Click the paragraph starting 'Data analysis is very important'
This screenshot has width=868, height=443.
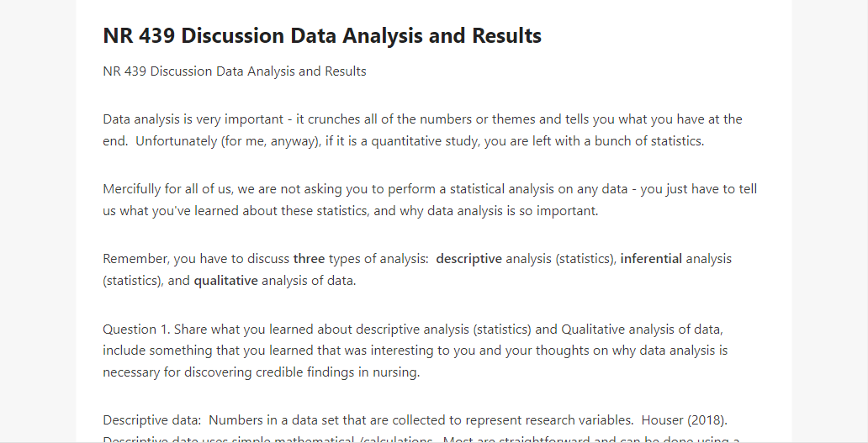click(422, 130)
